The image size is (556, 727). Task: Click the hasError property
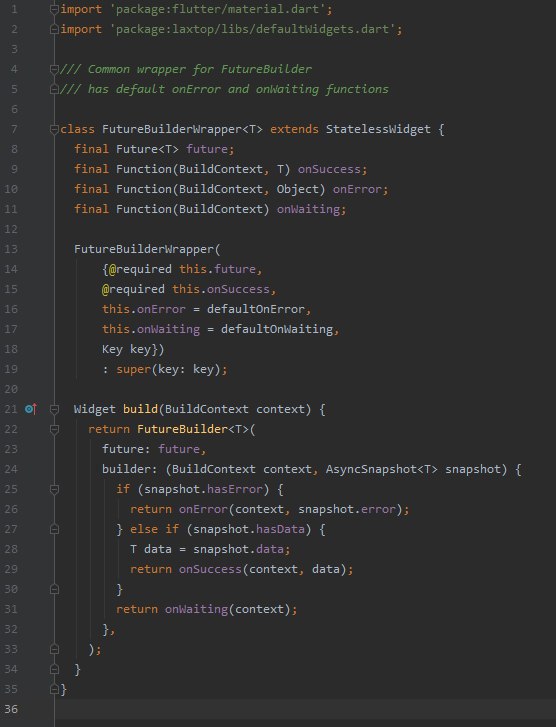pyautogui.click(x=235, y=489)
